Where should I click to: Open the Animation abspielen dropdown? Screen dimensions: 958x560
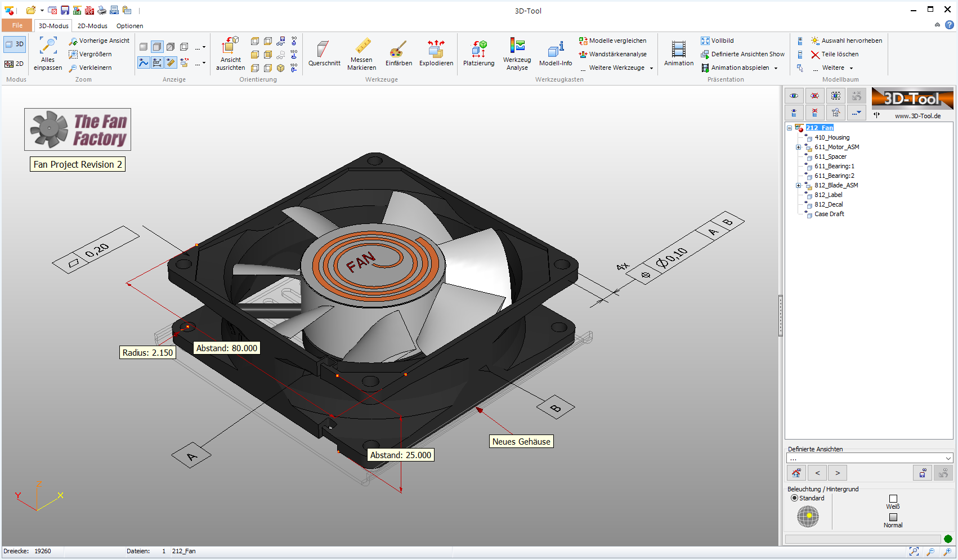[x=776, y=68]
